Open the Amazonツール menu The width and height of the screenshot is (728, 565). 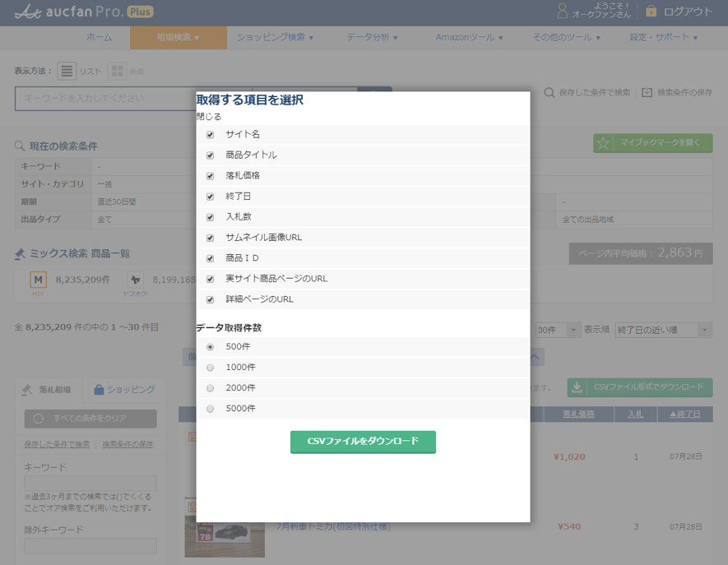coord(469,38)
